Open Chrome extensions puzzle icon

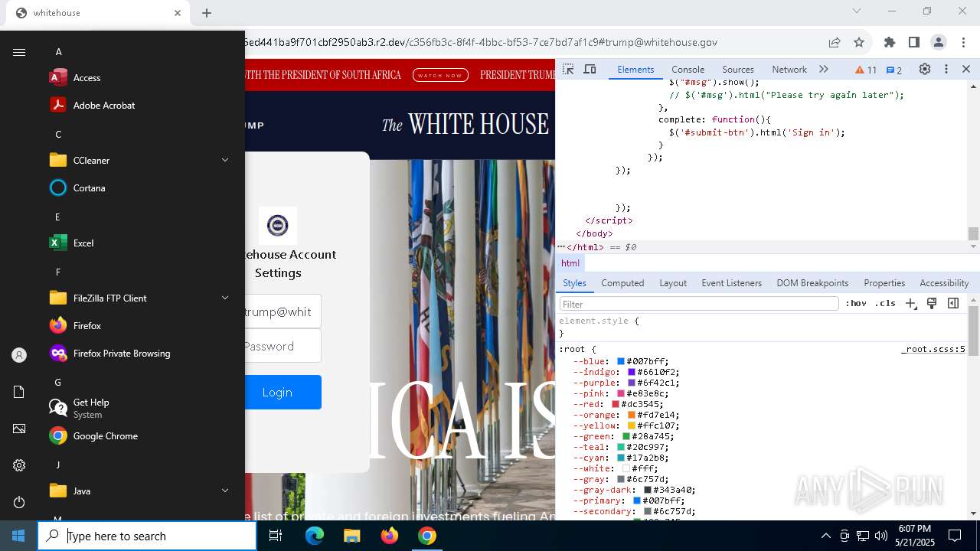point(889,43)
